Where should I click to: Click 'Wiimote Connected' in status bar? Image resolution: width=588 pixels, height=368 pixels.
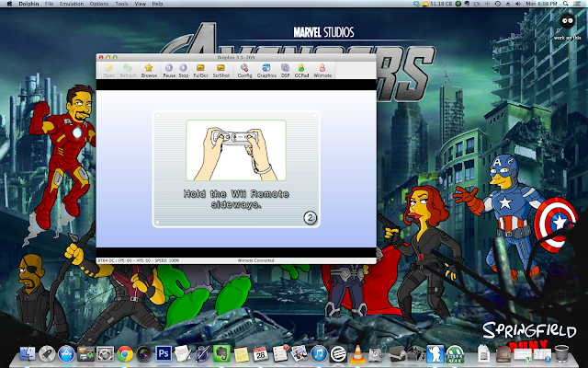coord(255,260)
